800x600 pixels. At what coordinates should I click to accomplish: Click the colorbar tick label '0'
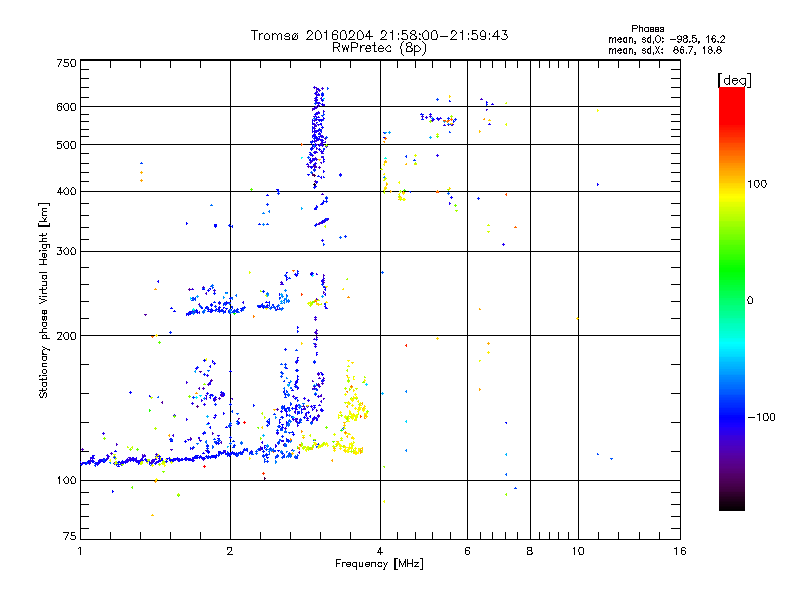coord(750,301)
